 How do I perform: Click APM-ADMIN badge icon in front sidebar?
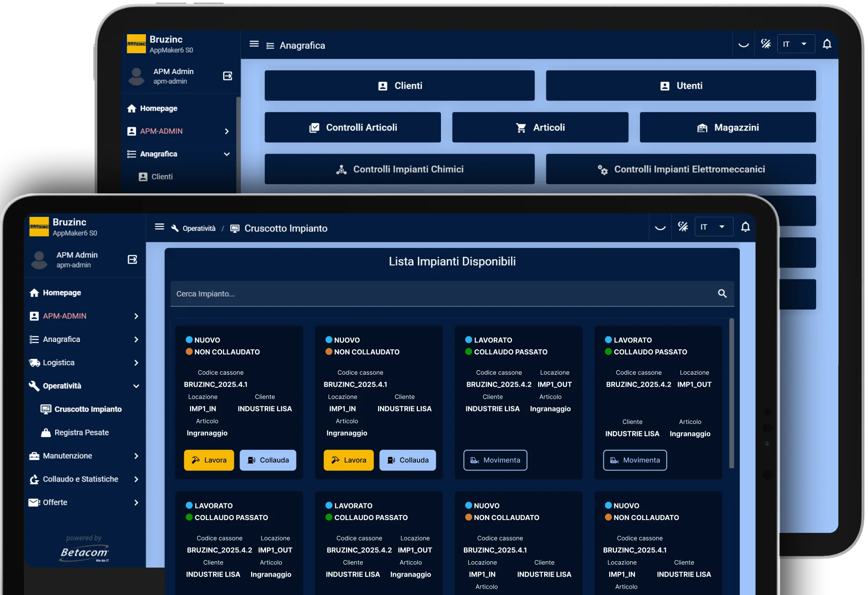(x=34, y=316)
